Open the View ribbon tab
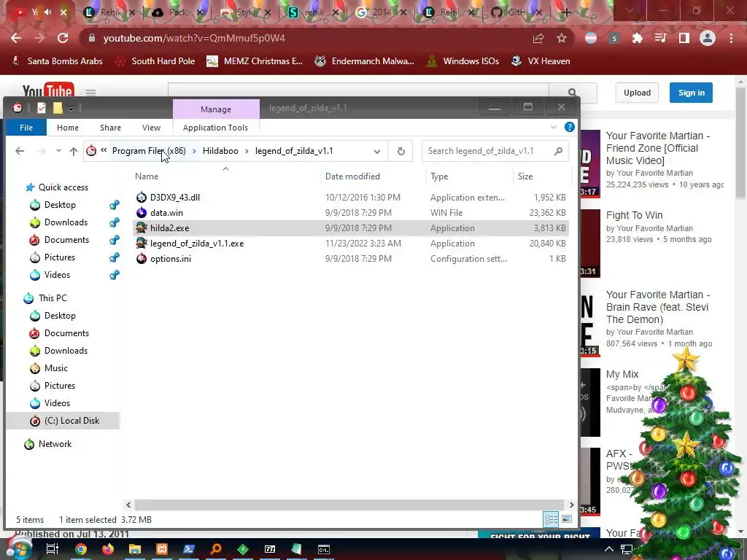This screenshot has height=560, width=747. point(151,127)
